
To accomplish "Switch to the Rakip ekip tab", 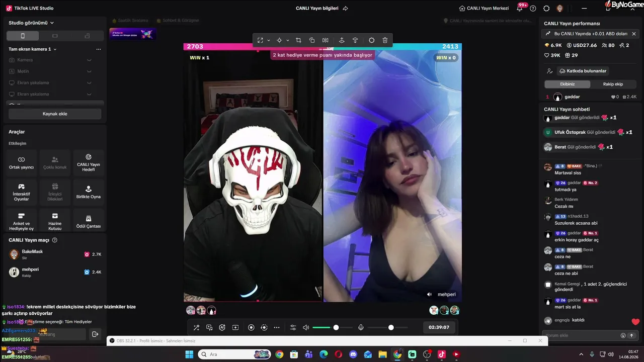I will pos(613,84).
